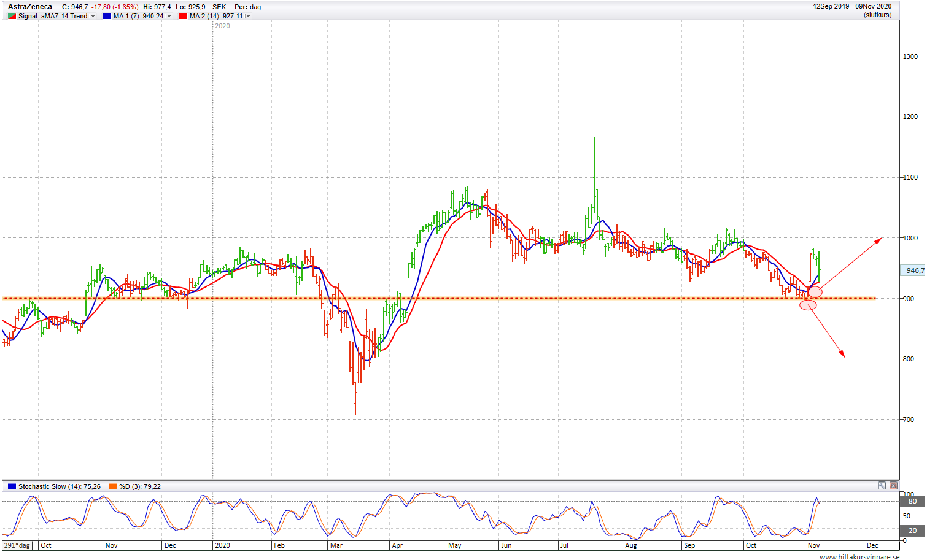Click the orange %D color swatch

[112, 486]
